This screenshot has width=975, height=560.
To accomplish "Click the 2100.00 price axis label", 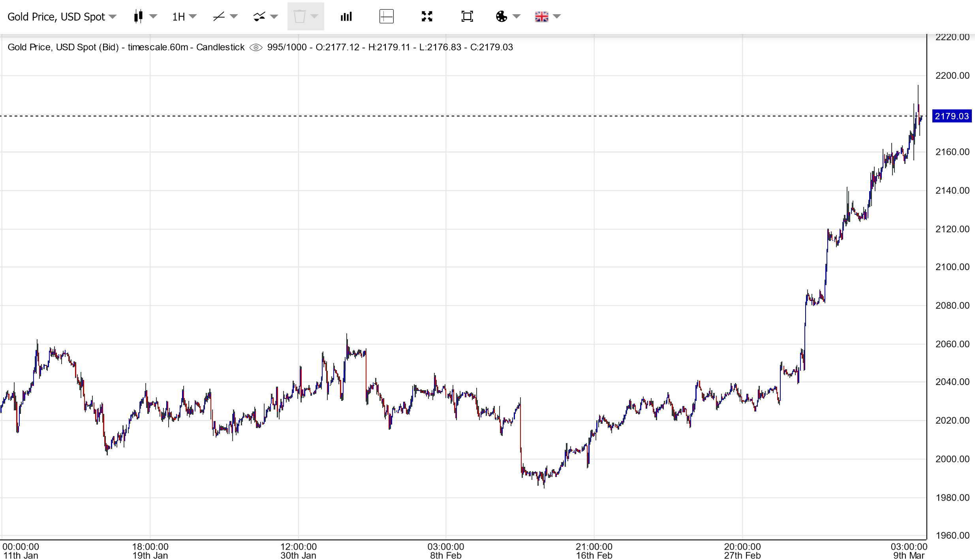I will [x=952, y=267].
